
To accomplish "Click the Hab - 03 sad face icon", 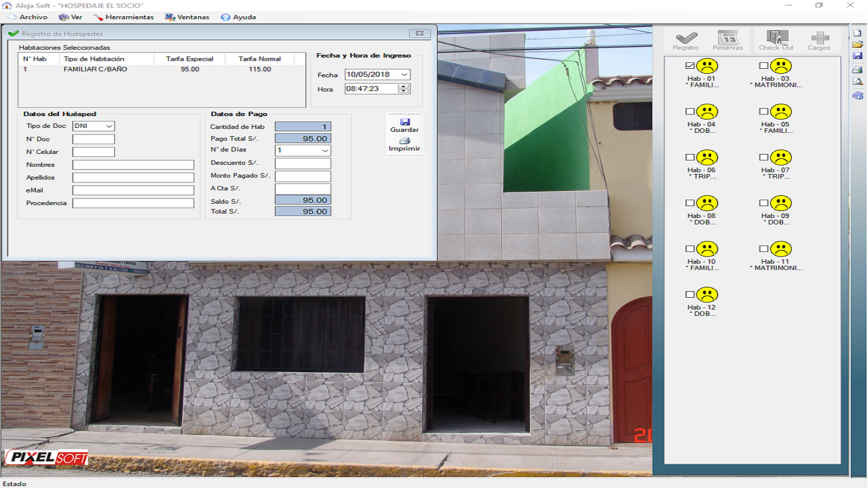I will click(x=781, y=66).
